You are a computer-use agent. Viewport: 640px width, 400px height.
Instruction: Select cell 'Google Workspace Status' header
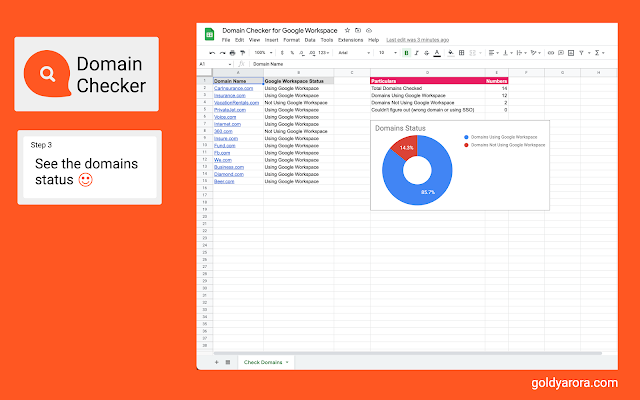click(x=298, y=81)
